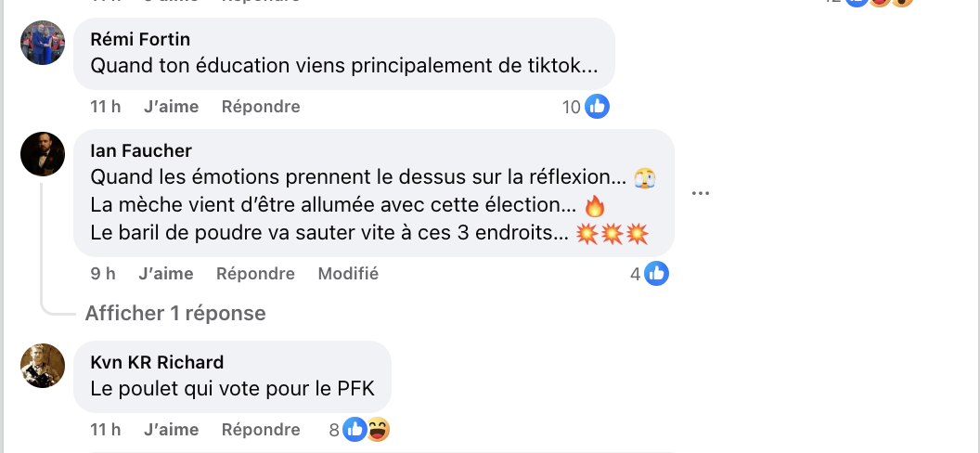Click the laughing emoji reaction on Kvn's comment
Screen dimensions: 980x453
(x=377, y=430)
